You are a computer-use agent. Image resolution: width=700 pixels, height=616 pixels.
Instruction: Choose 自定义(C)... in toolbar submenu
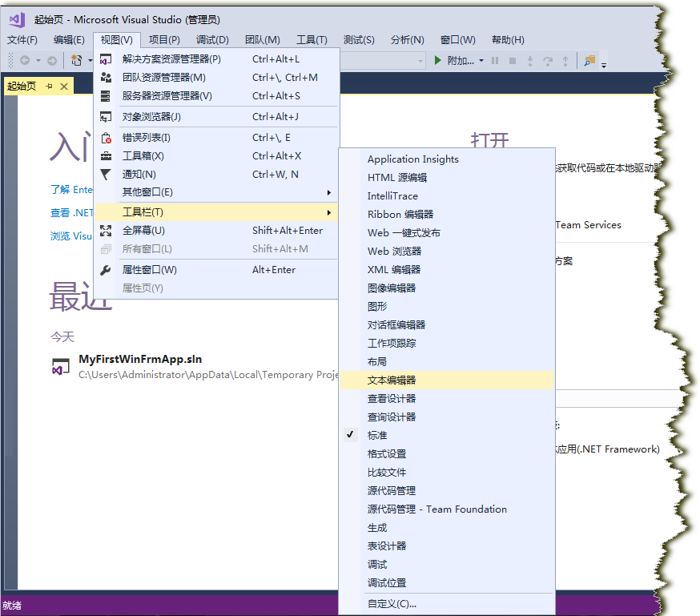tap(446, 604)
